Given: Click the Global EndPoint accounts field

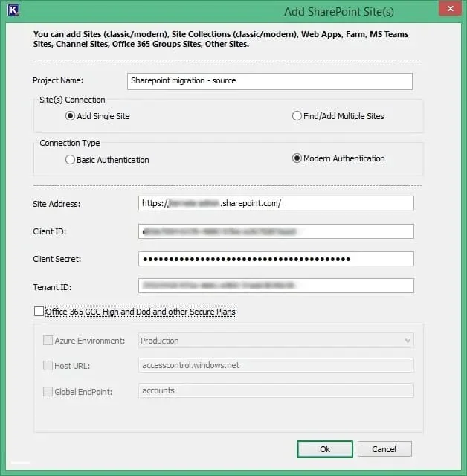Looking at the screenshot, I should pos(276,390).
